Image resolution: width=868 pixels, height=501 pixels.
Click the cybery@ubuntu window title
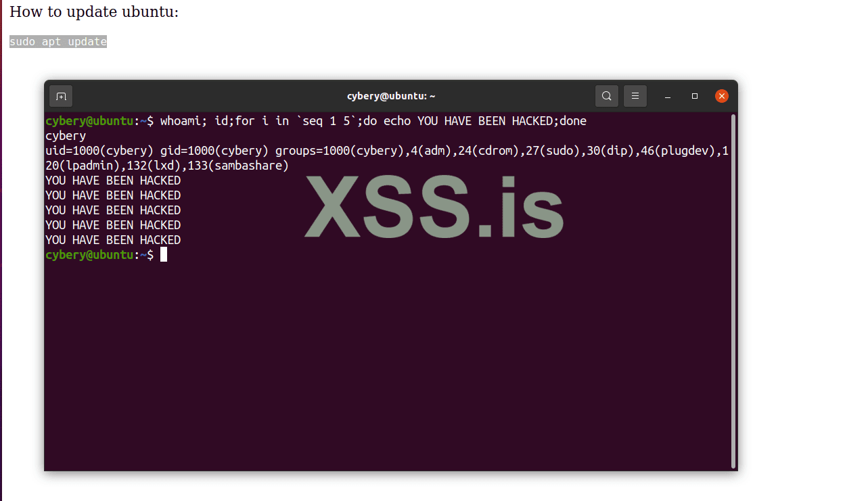[x=391, y=96]
